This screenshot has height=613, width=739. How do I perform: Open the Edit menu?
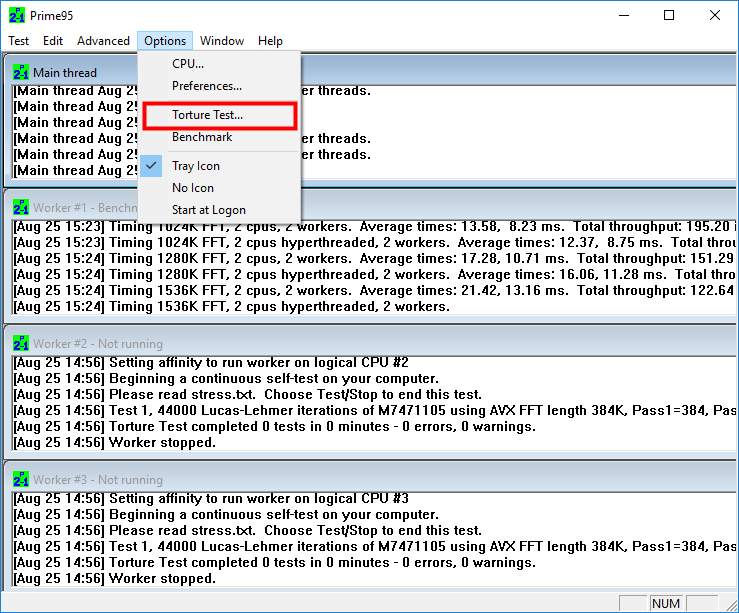(x=53, y=41)
